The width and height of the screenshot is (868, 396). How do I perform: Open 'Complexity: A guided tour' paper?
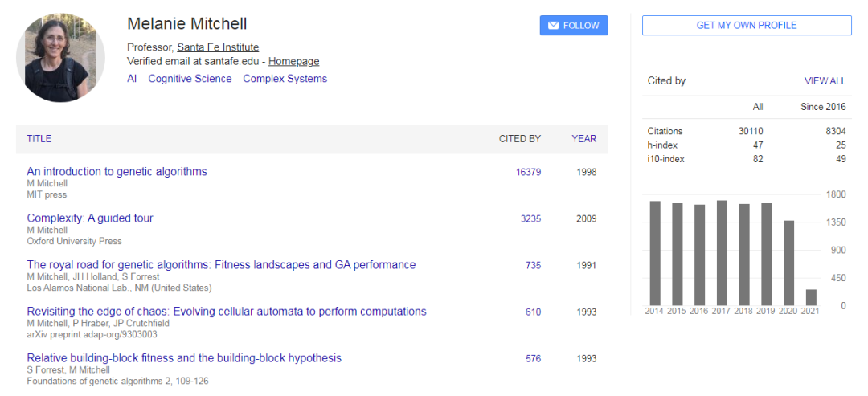(x=90, y=218)
